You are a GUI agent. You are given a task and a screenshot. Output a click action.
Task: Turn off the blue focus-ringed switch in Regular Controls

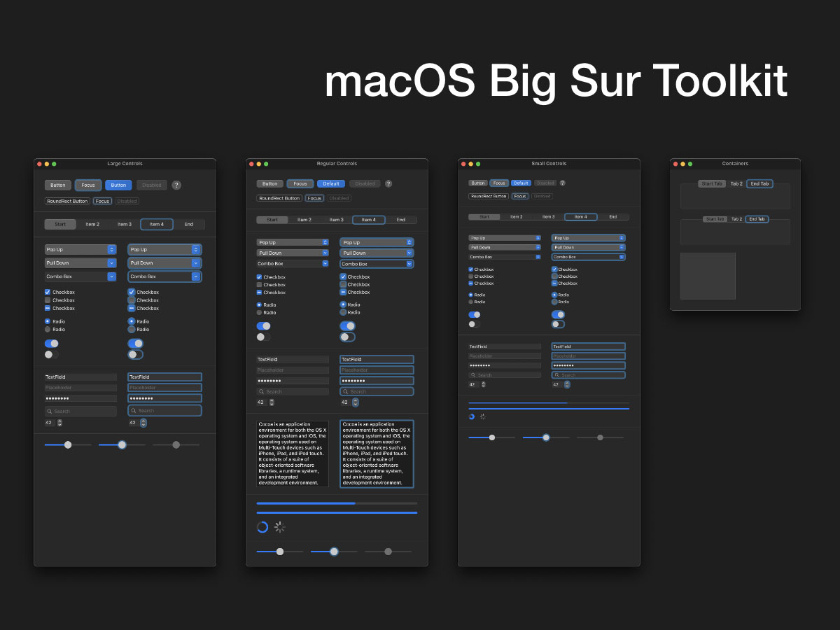point(347,325)
